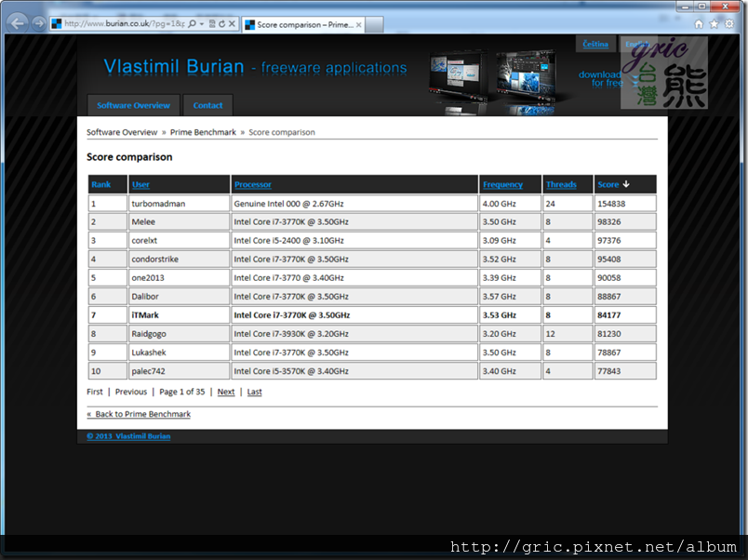This screenshot has width=748, height=560.
Task: Open the Software Overview nav tab
Action: tap(134, 105)
